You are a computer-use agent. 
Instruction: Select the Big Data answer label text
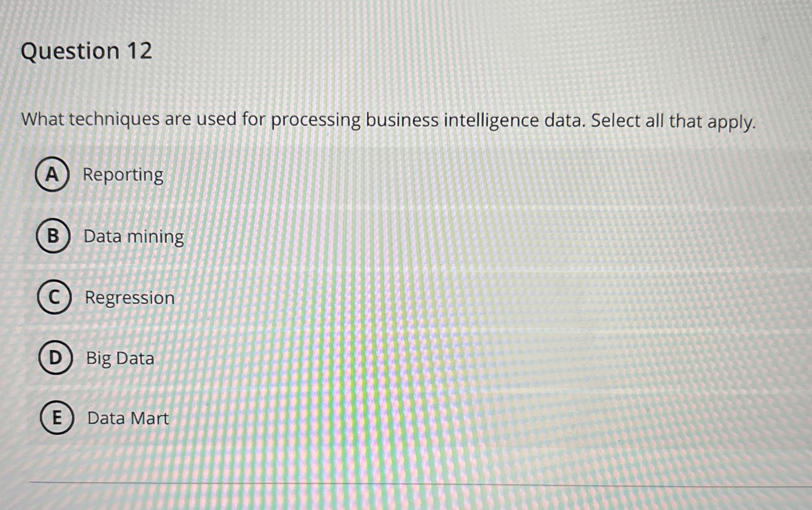pos(120,359)
